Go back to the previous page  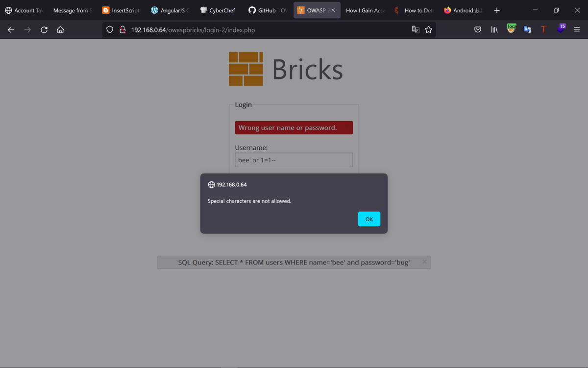point(11,30)
